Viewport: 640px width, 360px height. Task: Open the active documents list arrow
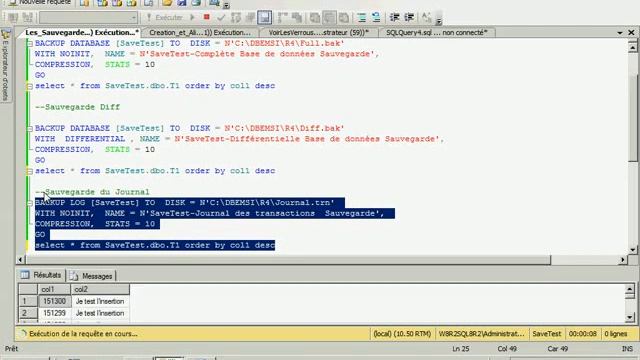pyautogui.click(x=620, y=32)
